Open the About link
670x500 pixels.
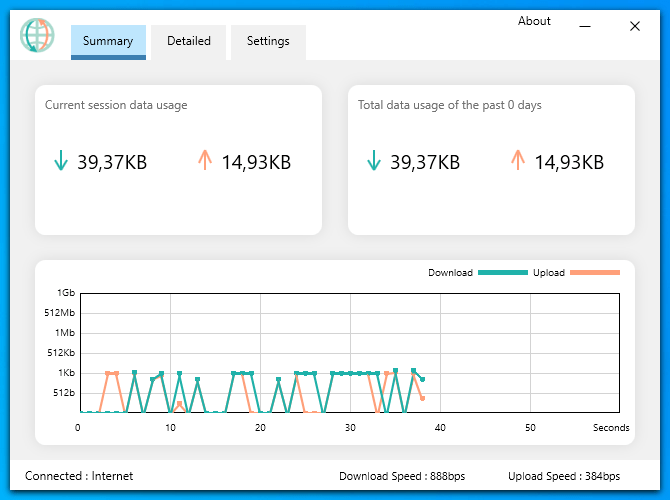point(534,21)
